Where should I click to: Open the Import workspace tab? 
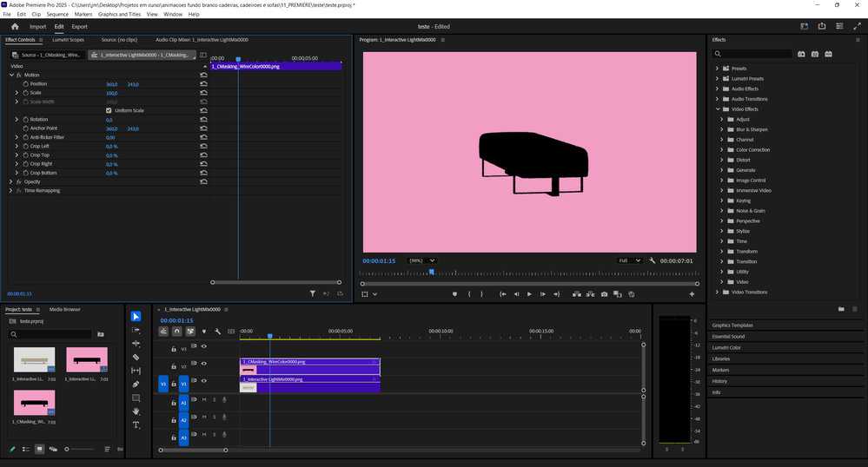pyautogui.click(x=37, y=27)
